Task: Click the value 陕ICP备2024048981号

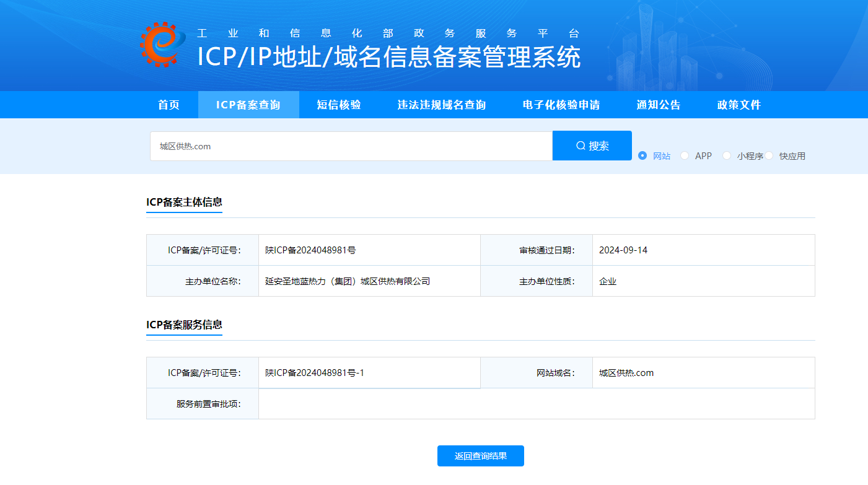Action: (310, 250)
